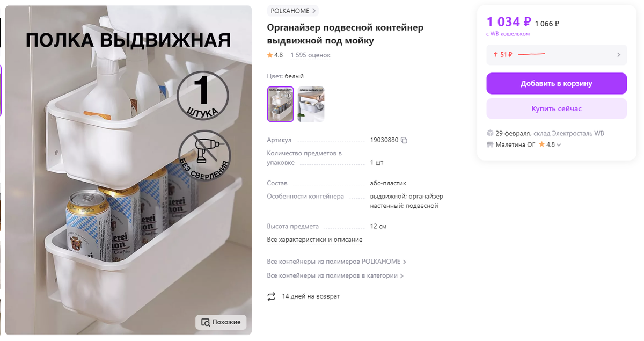Click the search-similar icon in Похожие button

coord(206,322)
